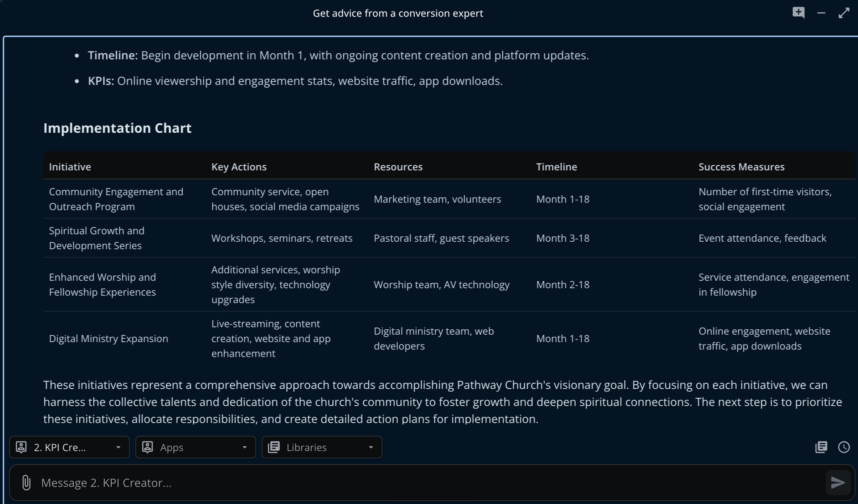The height and width of the screenshot is (504, 858).
Task: Select the Resources column header
Action: (398, 167)
